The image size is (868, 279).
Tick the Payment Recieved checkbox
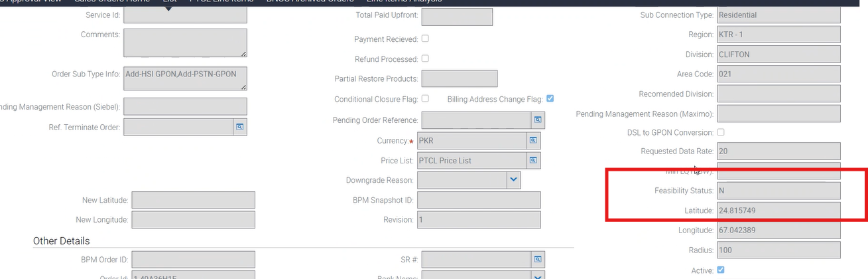pos(425,39)
